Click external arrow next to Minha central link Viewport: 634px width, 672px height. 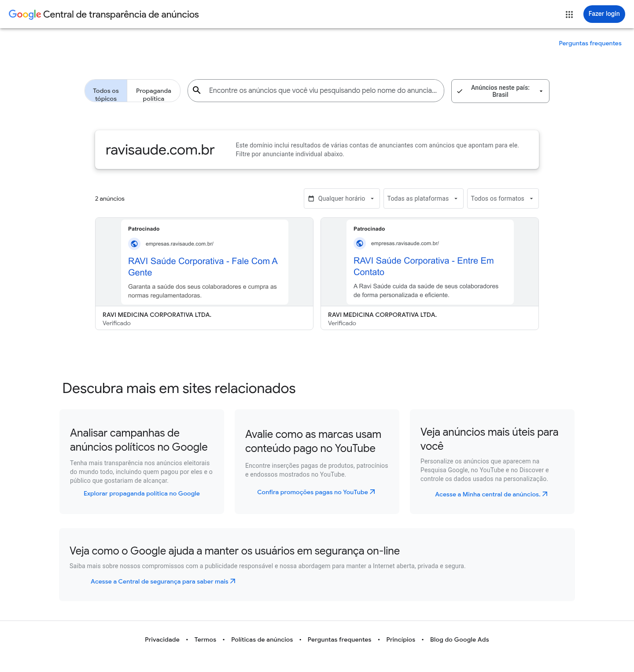click(x=545, y=494)
